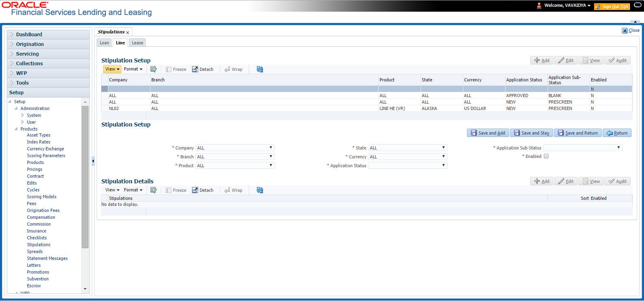The height and width of the screenshot is (301, 644).
Task: Expand the Collections menu
Action: click(48, 64)
